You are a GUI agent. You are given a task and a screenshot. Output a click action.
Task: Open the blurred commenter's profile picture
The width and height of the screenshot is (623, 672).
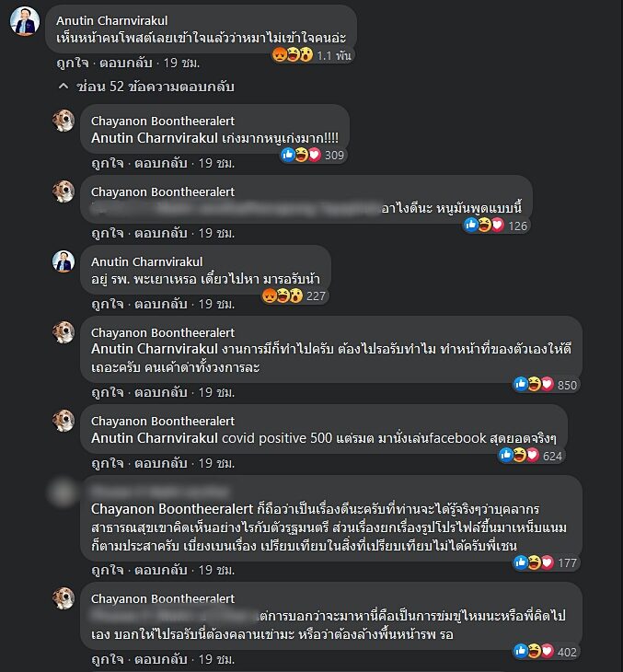63,492
